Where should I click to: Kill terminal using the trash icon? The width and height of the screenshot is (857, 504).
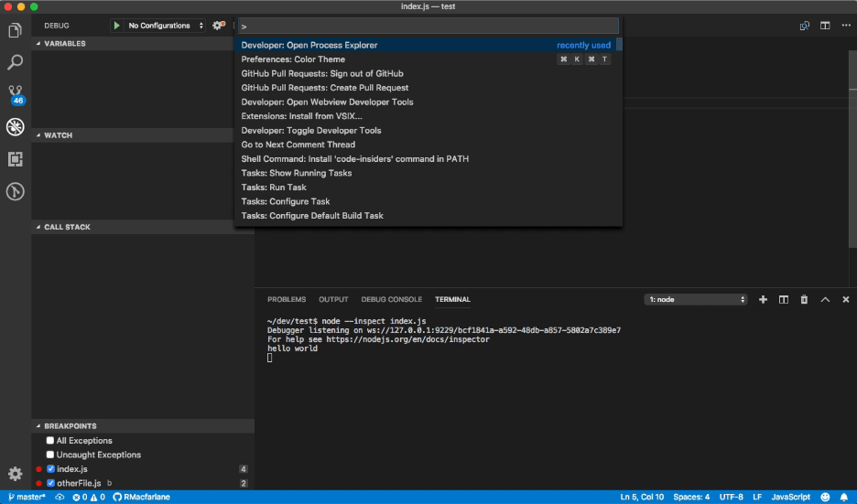(804, 299)
